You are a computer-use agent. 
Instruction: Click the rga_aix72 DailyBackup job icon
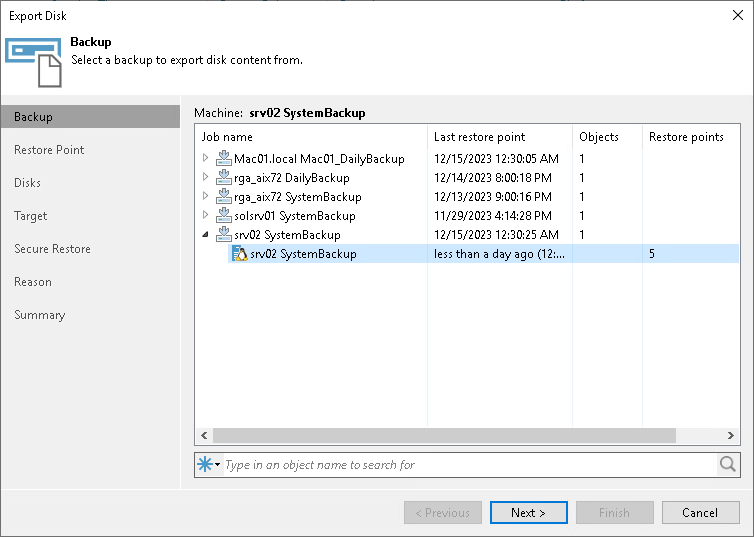(224, 177)
